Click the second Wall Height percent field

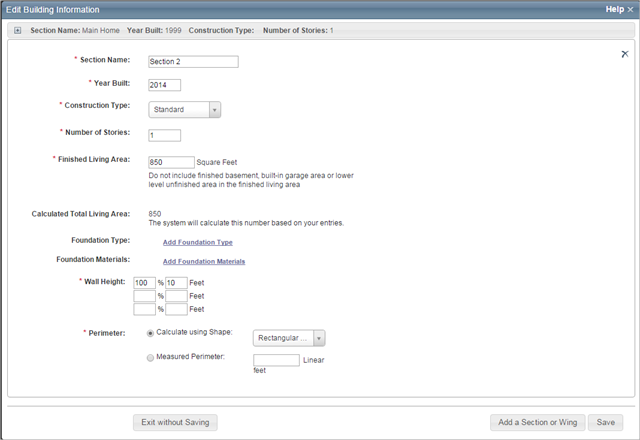(144, 296)
